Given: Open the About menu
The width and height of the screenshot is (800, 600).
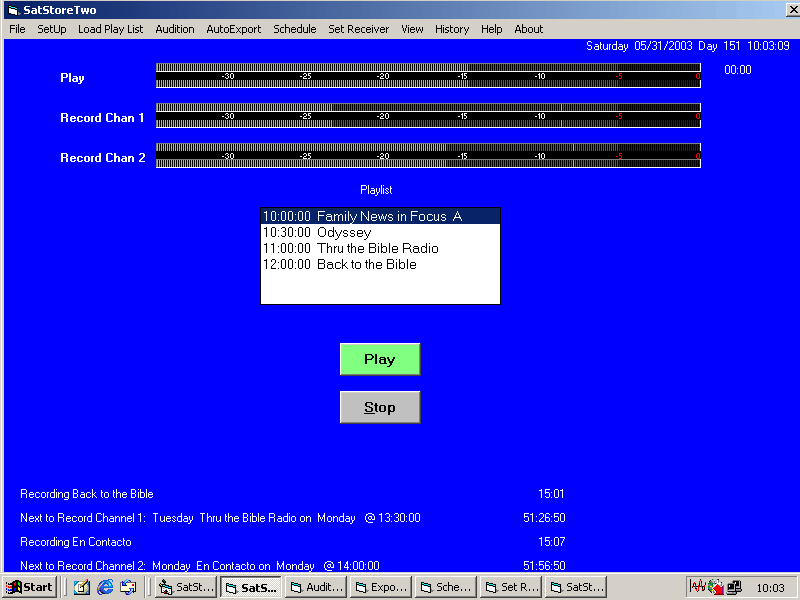Looking at the screenshot, I should coord(528,29).
